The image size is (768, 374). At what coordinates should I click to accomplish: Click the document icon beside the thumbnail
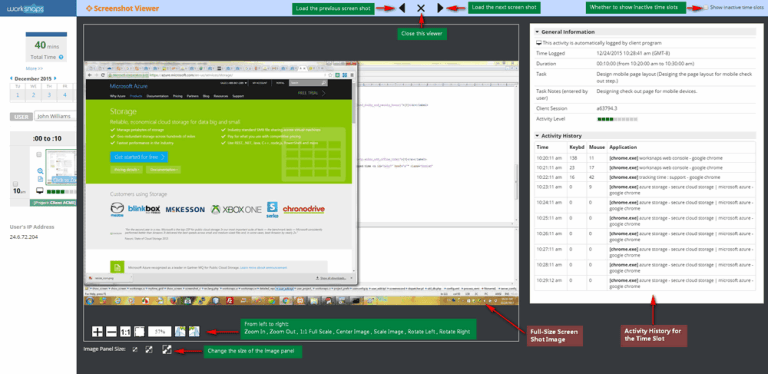40,179
